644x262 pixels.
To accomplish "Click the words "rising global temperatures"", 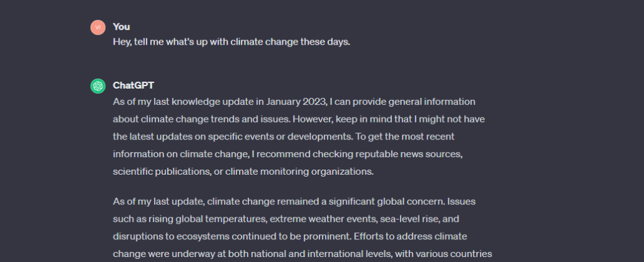I will point(200,219).
